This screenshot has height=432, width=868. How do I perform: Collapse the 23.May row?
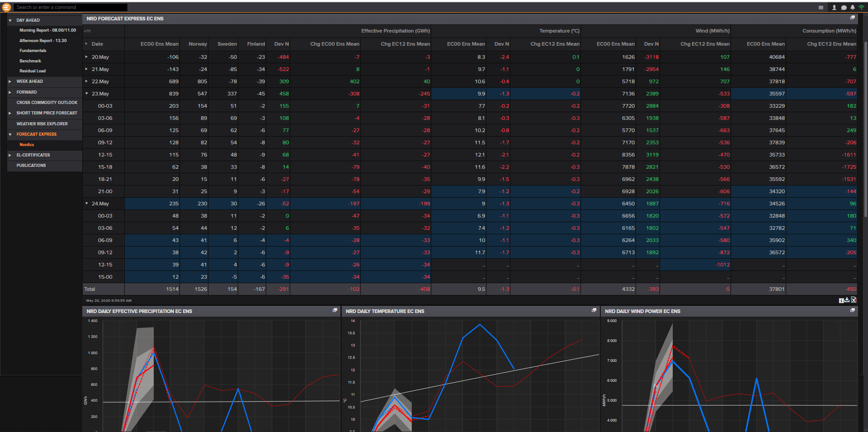point(87,94)
